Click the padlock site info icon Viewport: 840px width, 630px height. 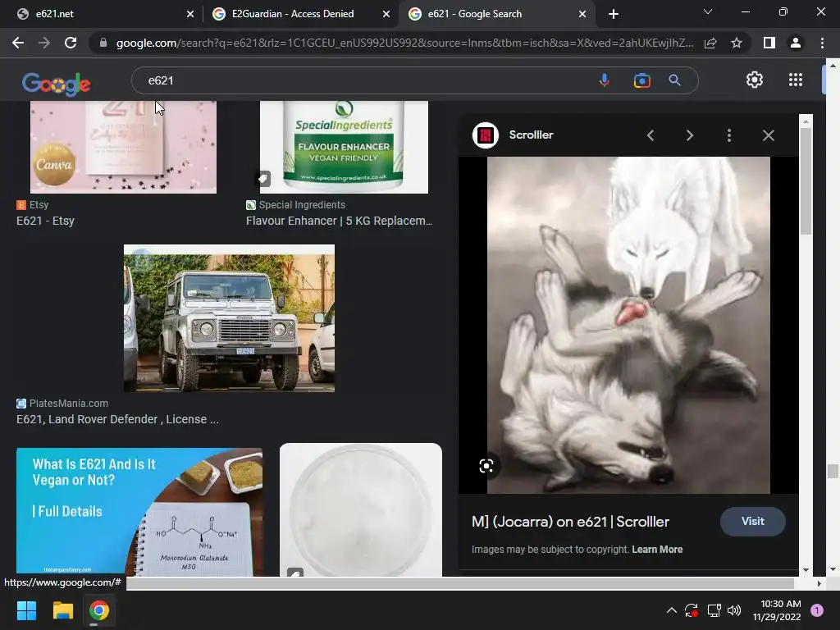[103, 43]
